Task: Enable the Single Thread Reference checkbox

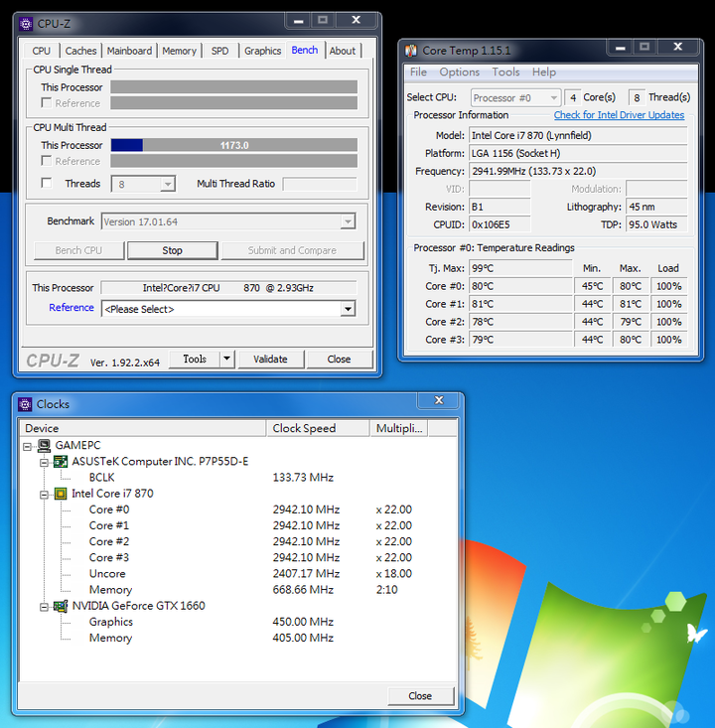Action: [47, 102]
